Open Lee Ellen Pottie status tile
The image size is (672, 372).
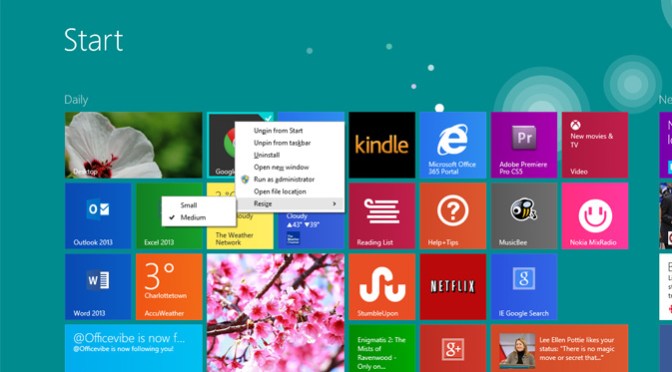(x=559, y=348)
